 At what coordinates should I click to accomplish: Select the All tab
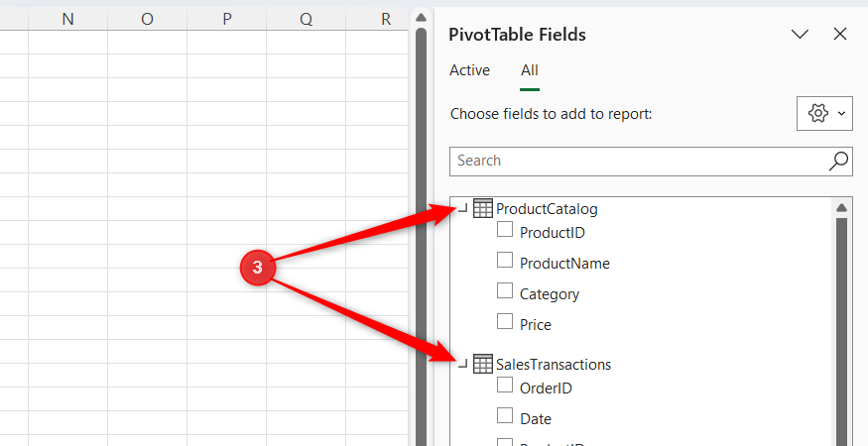(529, 70)
